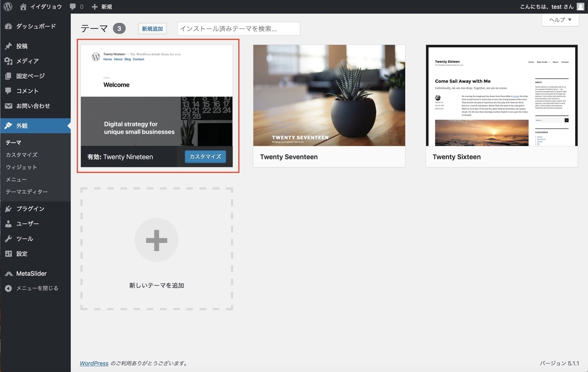
Task: Open the ヘルプ dropdown tab
Action: click(x=560, y=20)
